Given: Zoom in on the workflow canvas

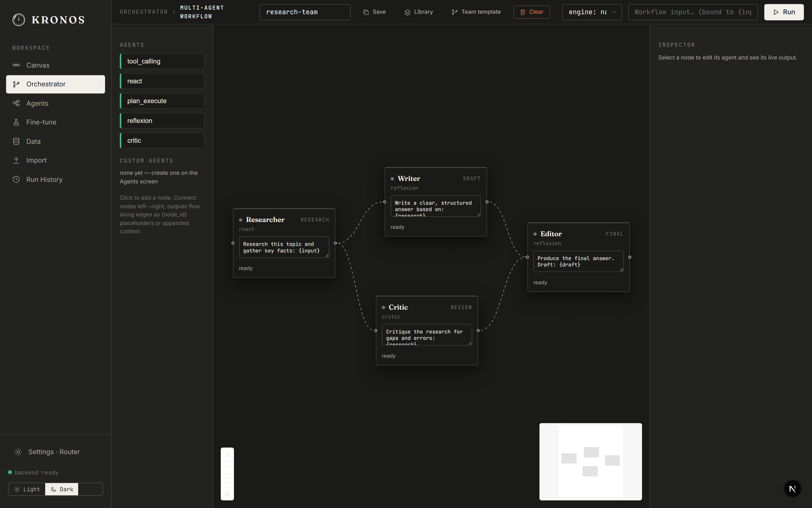Looking at the screenshot, I should pyautogui.click(x=227, y=454).
